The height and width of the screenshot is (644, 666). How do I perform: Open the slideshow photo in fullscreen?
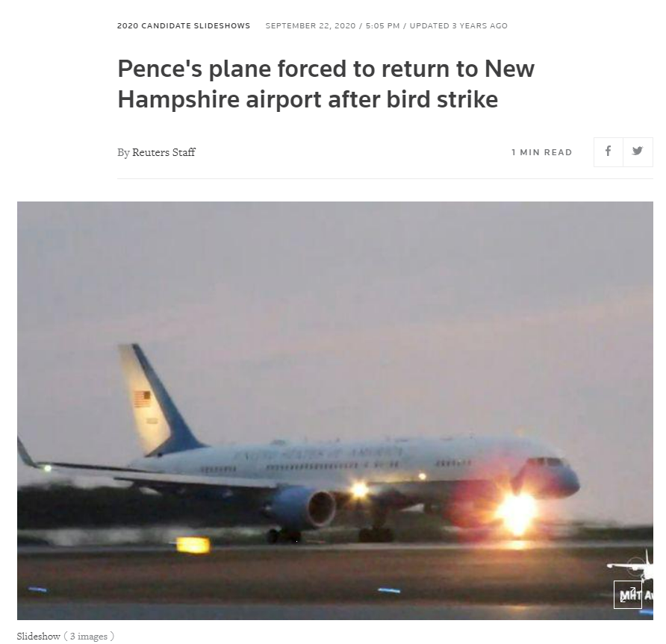pos(627,594)
